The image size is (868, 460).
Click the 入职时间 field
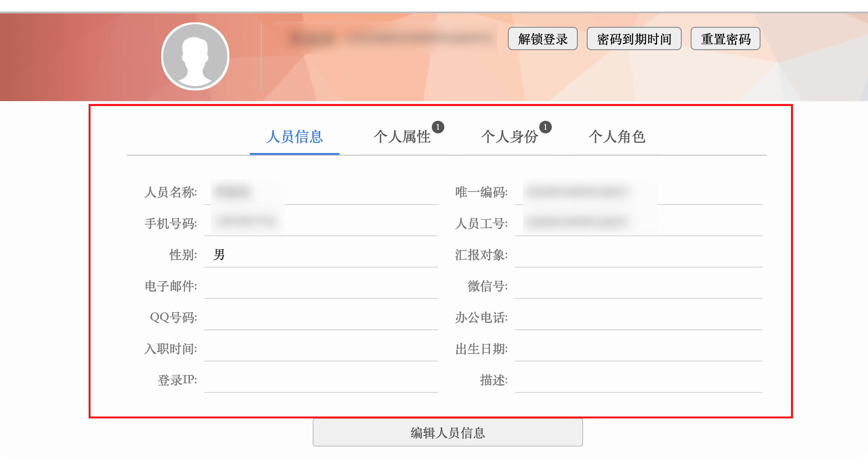pos(321,349)
